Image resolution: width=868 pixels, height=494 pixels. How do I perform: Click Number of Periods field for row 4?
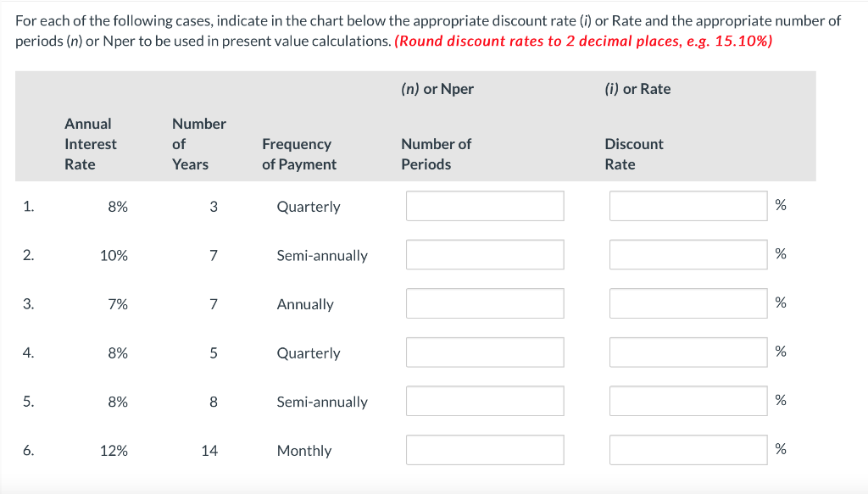485,352
